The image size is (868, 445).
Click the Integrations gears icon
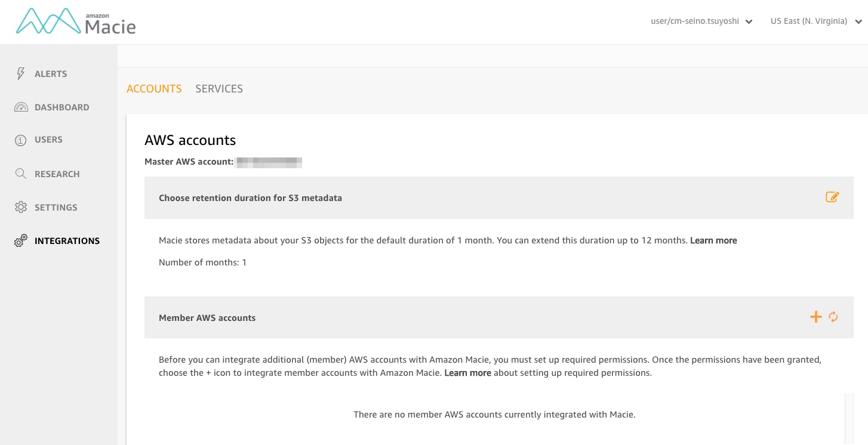[x=21, y=241]
